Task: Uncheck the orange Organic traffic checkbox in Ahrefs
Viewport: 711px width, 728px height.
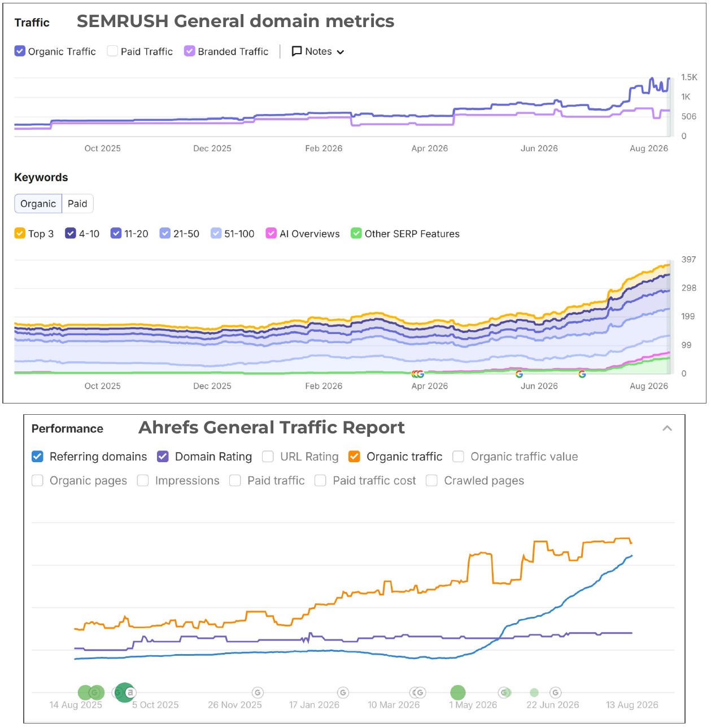Action: tap(354, 457)
